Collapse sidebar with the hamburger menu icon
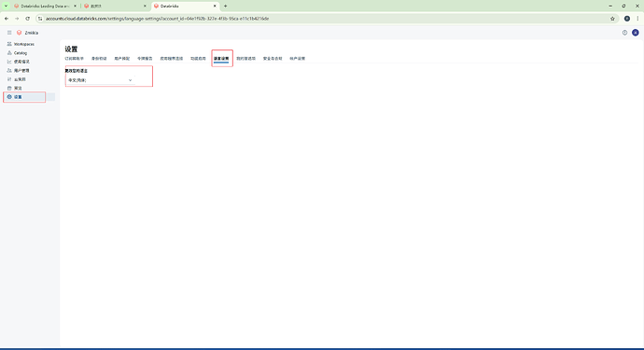The height and width of the screenshot is (350, 644). coord(9,33)
